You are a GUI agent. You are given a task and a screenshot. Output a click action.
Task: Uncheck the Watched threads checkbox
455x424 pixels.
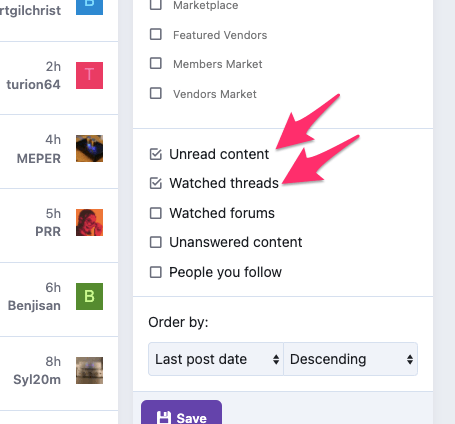point(156,183)
